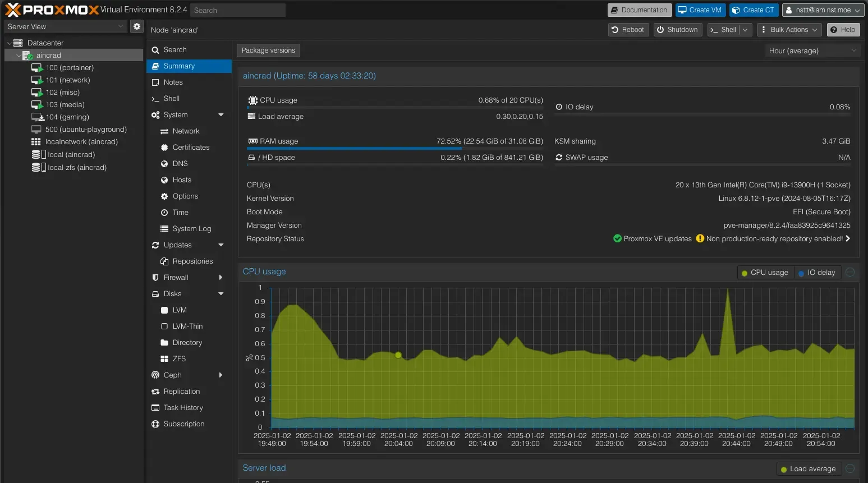The width and height of the screenshot is (868, 483).
Task: Switch to the Summary tab
Action: click(177, 66)
